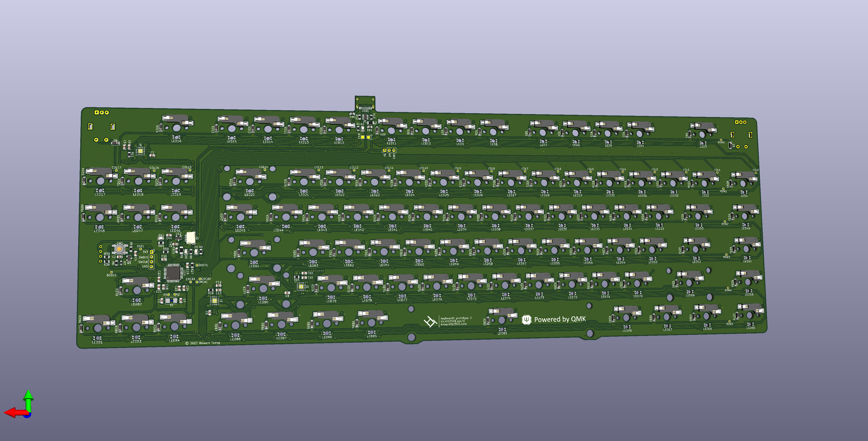Viewport: 868px width, 441px height.
Task: Select the SW1 reset tactile switch
Action: click(x=119, y=249)
